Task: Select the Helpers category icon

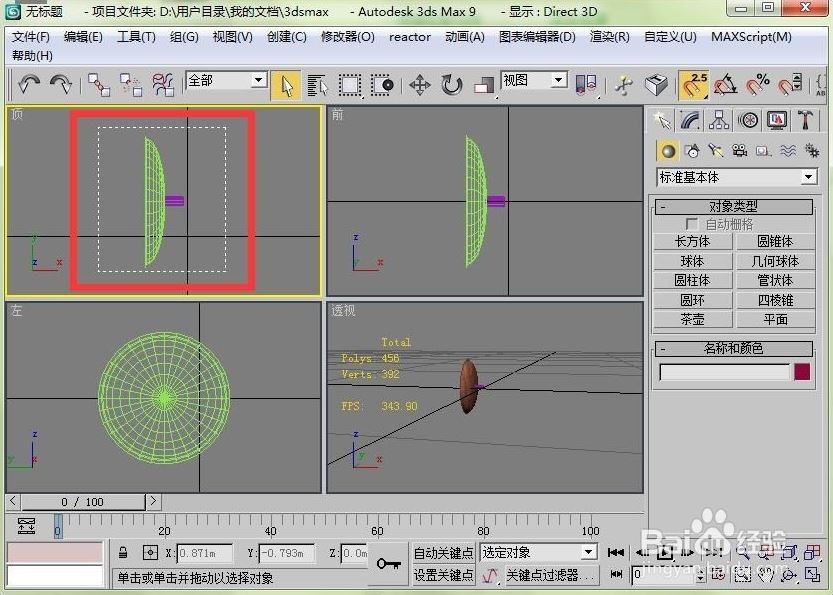Action: [x=763, y=151]
